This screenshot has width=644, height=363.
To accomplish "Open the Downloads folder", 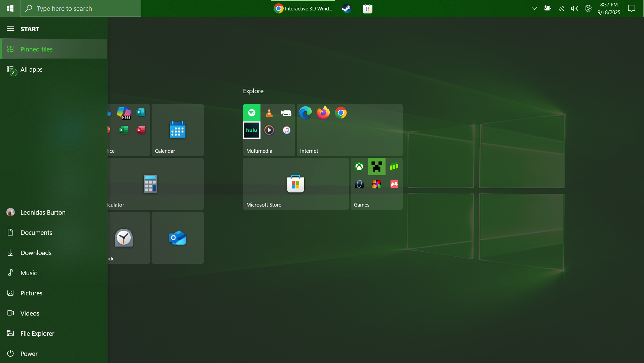I will (x=54, y=253).
